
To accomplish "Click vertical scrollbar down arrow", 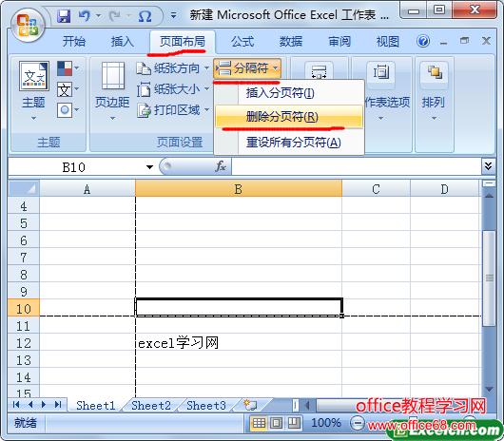I will [x=489, y=390].
